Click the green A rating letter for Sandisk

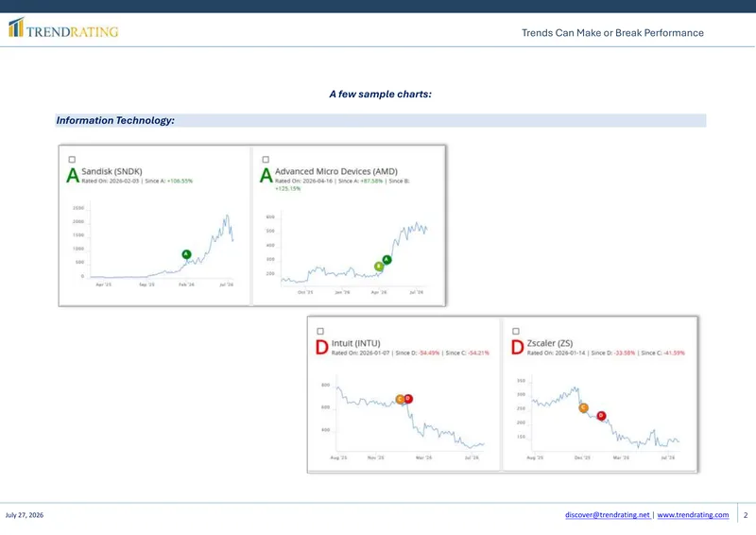click(73, 175)
